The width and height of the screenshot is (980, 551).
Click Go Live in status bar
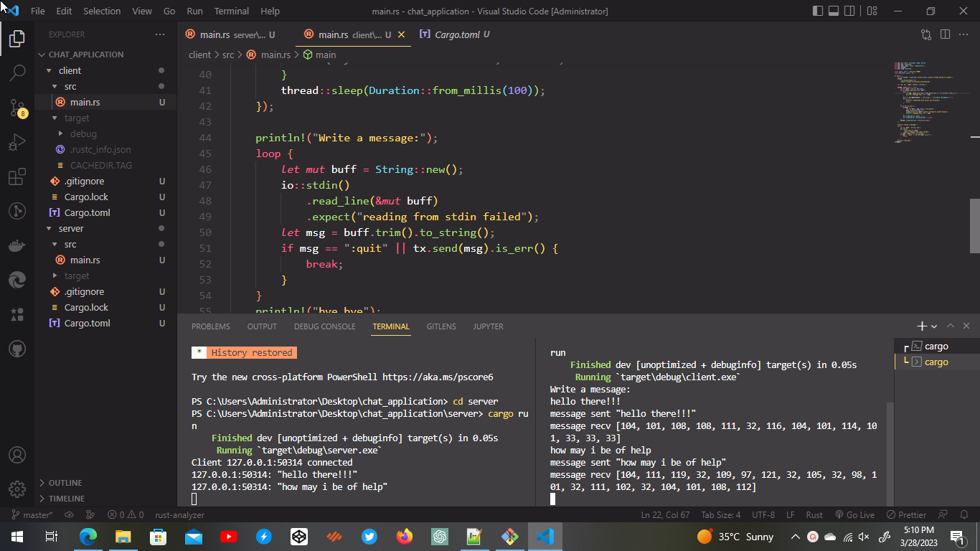tap(855, 514)
